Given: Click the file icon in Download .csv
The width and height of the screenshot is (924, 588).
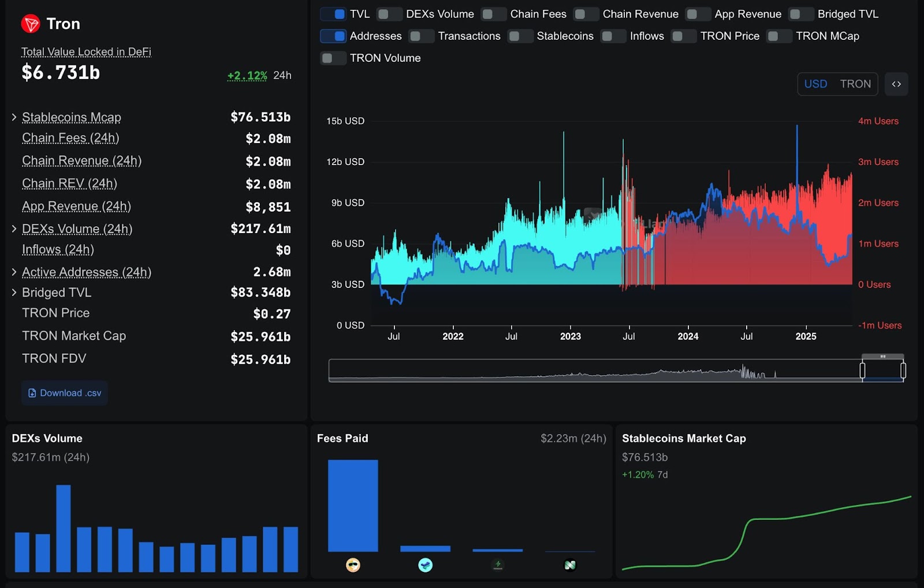Looking at the screenshot, I should (x=32, y=393).
